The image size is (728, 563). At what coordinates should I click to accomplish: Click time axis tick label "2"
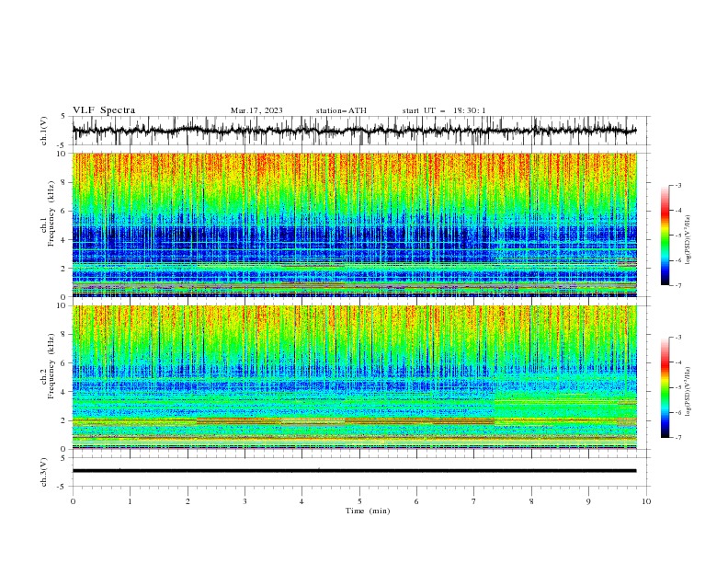pos(188,501)
